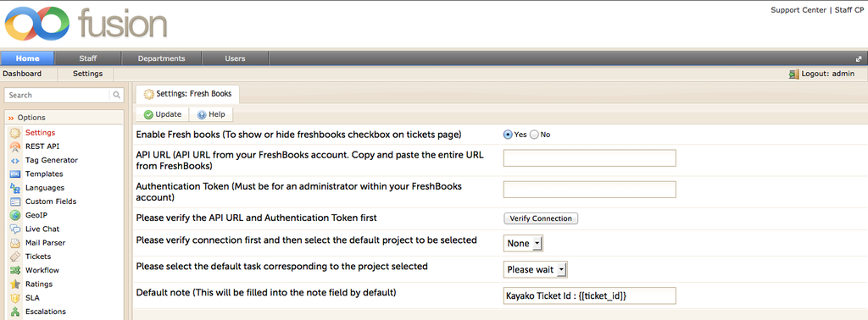
Task: Click the gear icon on Fresh Books tab
Action: (x=149, y=95)
